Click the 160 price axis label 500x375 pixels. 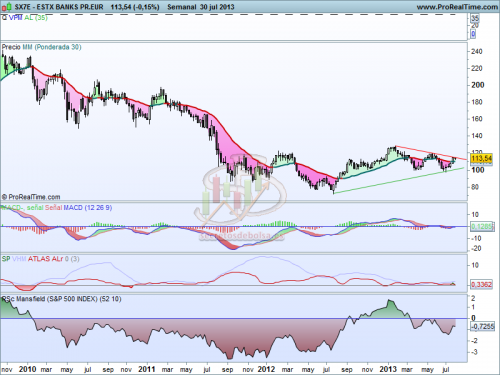pyautogui.click(x=477, y=119)
